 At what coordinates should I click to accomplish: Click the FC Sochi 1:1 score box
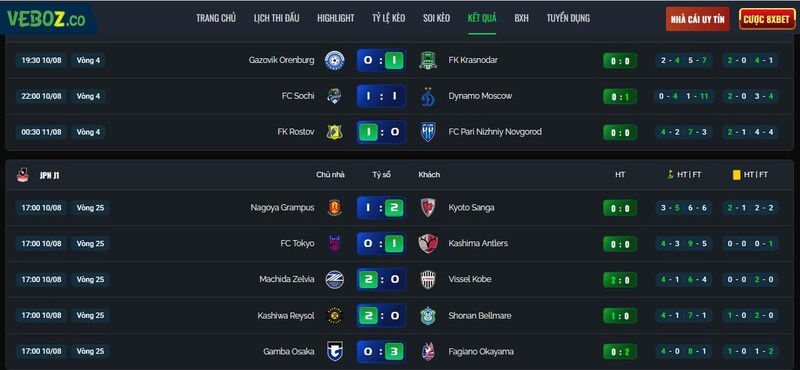click(x=381, y=96)
